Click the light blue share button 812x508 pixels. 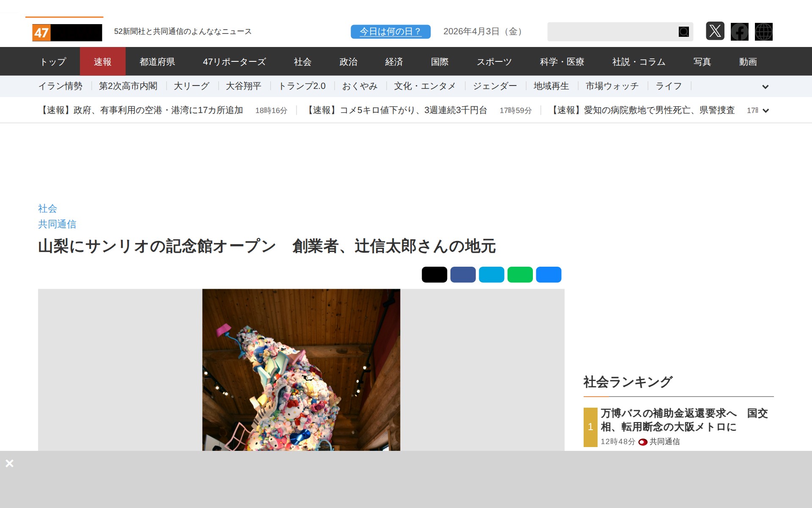coord(491,274)
